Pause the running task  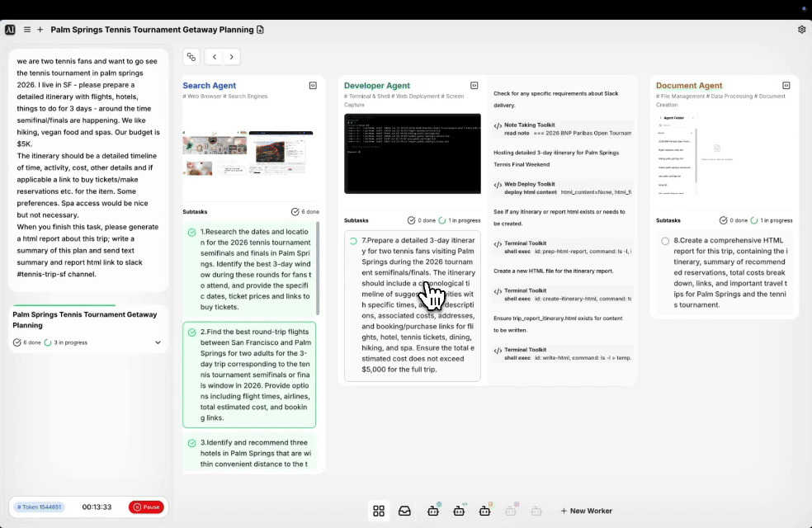[147, 507]
